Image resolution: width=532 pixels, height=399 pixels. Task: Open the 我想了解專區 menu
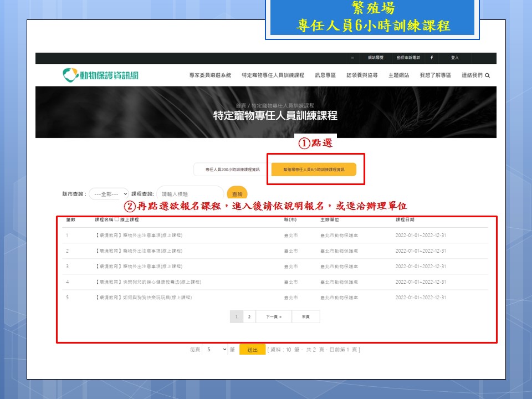436,75
